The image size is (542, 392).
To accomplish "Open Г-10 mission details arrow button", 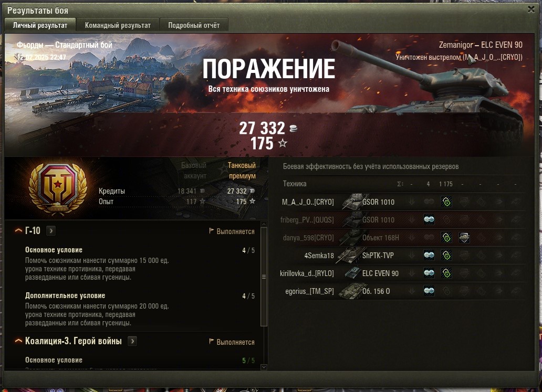I will point(51,231).
